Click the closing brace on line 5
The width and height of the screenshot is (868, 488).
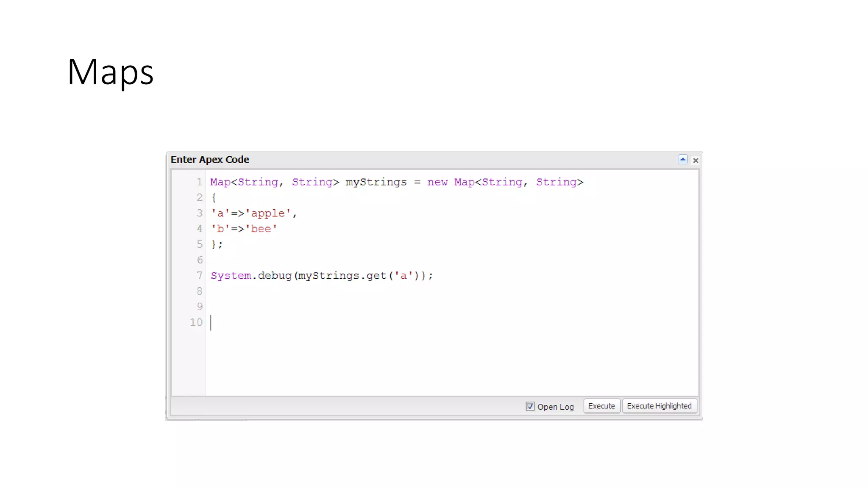(x=214, y=244)
